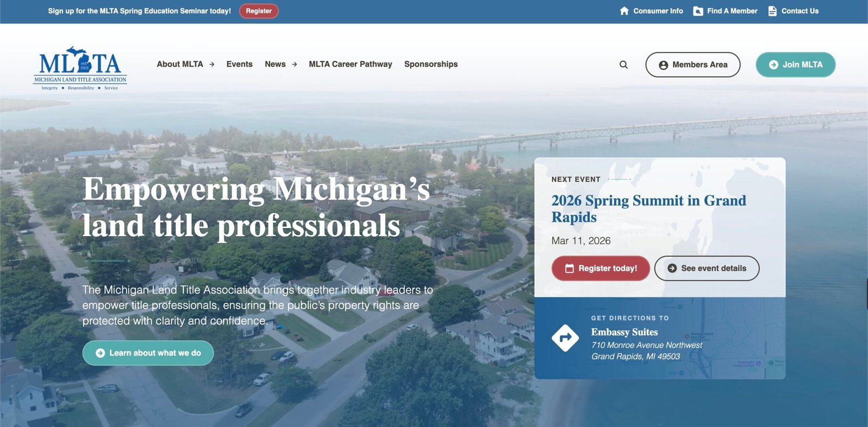Screen dimensions: 868x427
Task: Click See event details button
Action: (x=706, y=268)
